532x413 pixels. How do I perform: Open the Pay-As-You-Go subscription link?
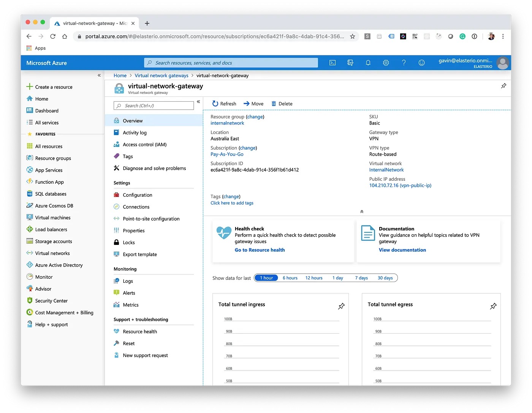click(227, 154)
